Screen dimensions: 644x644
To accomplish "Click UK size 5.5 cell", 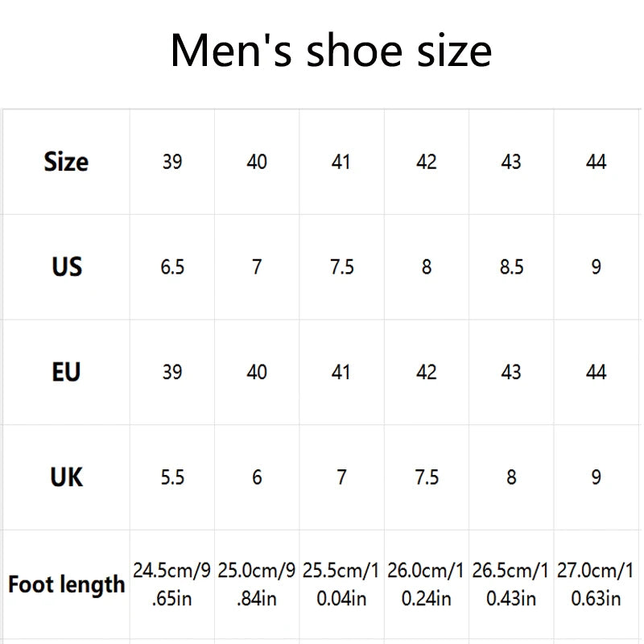I will [172, 477].
